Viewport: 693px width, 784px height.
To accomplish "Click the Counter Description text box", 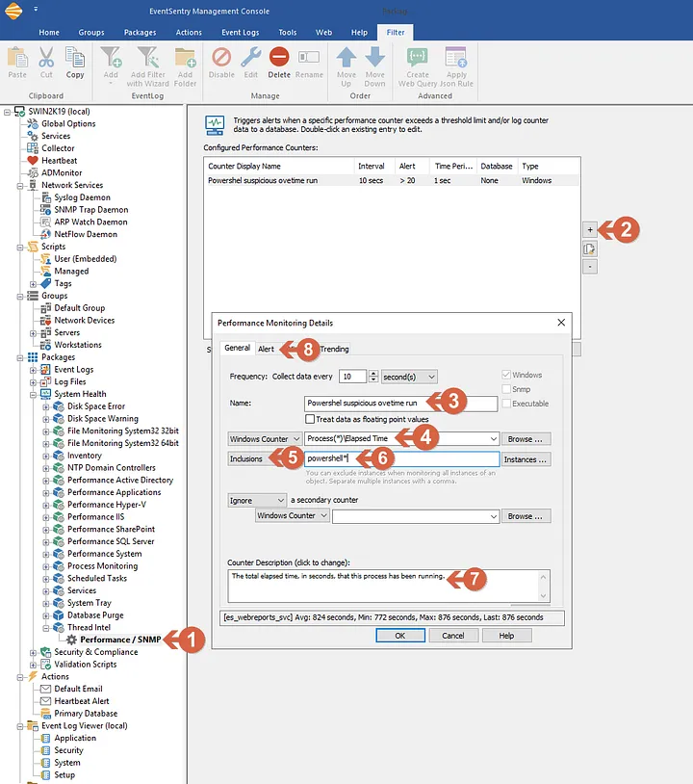I will coord(389,586).
